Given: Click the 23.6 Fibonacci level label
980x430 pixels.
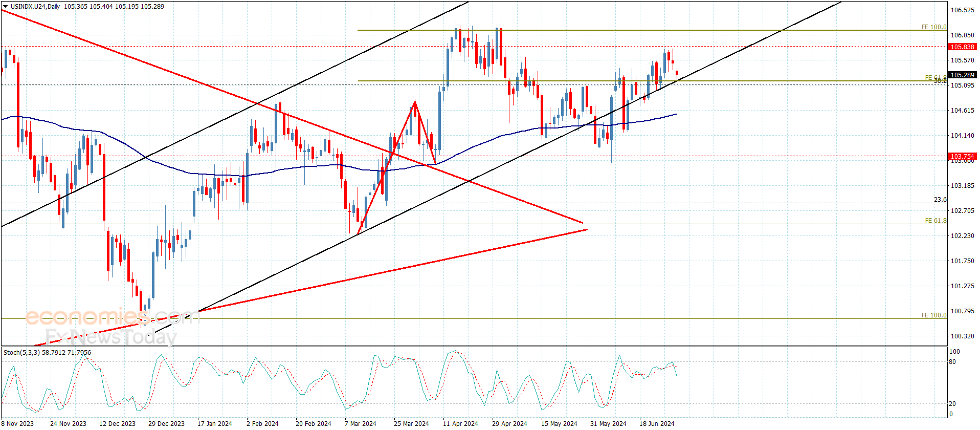Looking at the screenshot, I should click(x=940, y=200).
